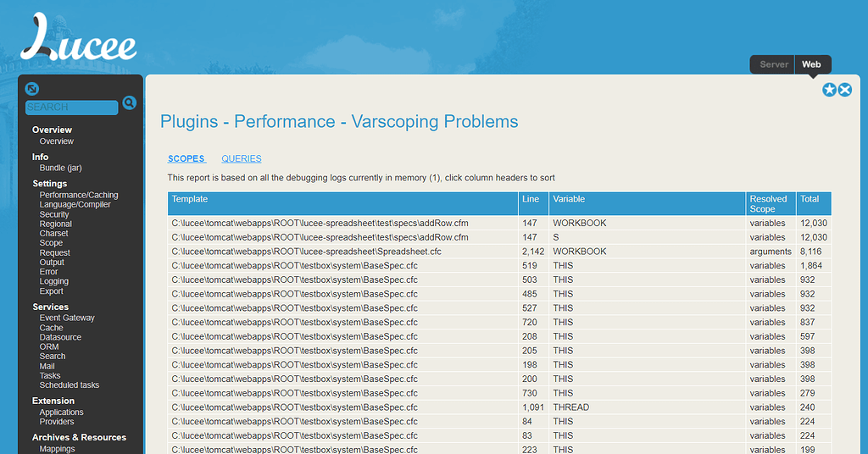Open Tasks service page

tap(50, 375)
